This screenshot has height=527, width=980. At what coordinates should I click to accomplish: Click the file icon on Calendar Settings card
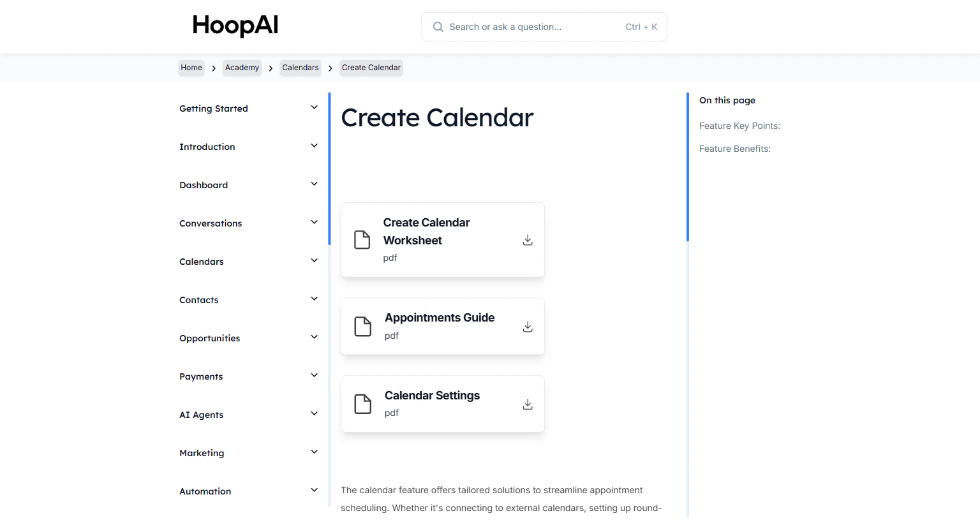pos(362,404)
